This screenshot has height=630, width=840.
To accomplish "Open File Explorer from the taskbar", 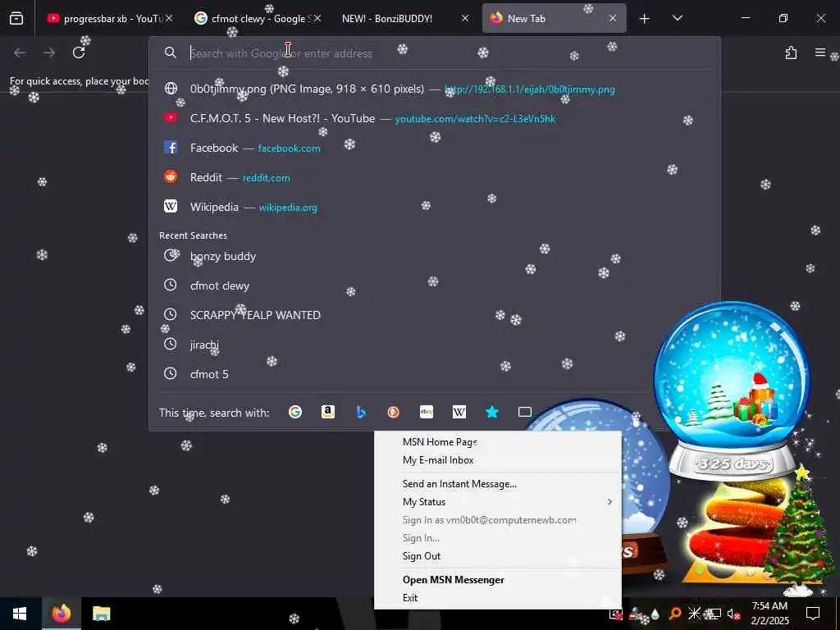I will point(101,614).
